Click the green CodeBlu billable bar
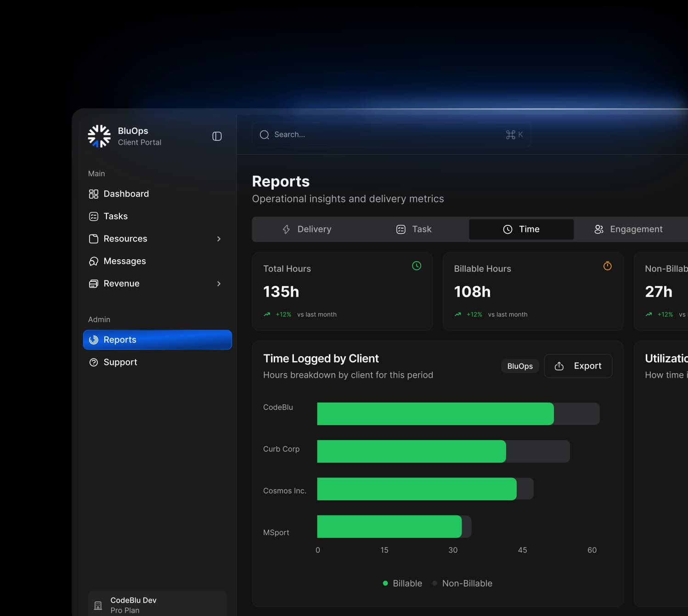The image size is (688, 616). [x=435, y=414]
